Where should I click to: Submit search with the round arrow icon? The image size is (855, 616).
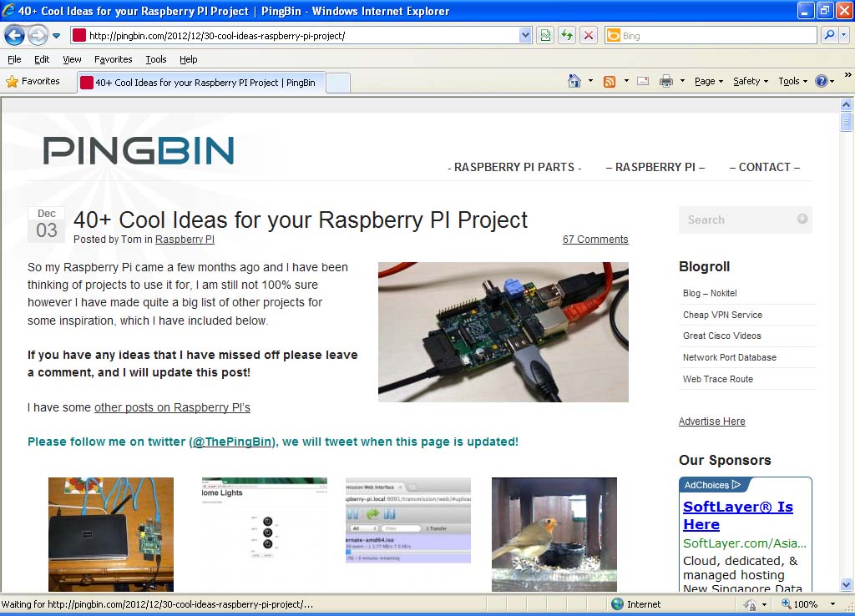pos(802,219)
